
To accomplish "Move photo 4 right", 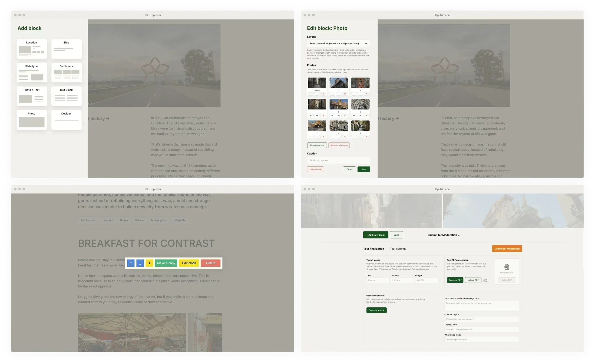I will (x=317, y=115).
